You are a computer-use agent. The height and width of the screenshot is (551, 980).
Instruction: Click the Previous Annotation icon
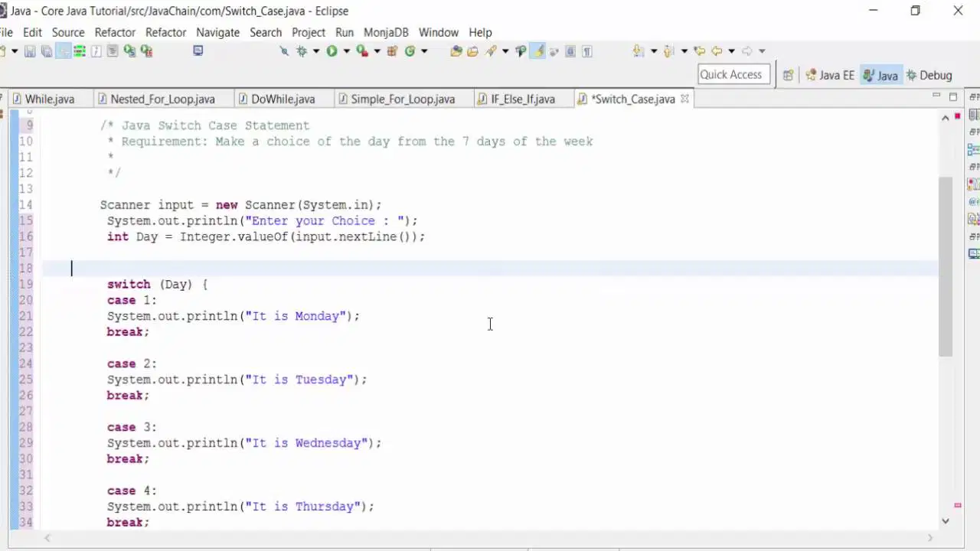pos(668,51)
